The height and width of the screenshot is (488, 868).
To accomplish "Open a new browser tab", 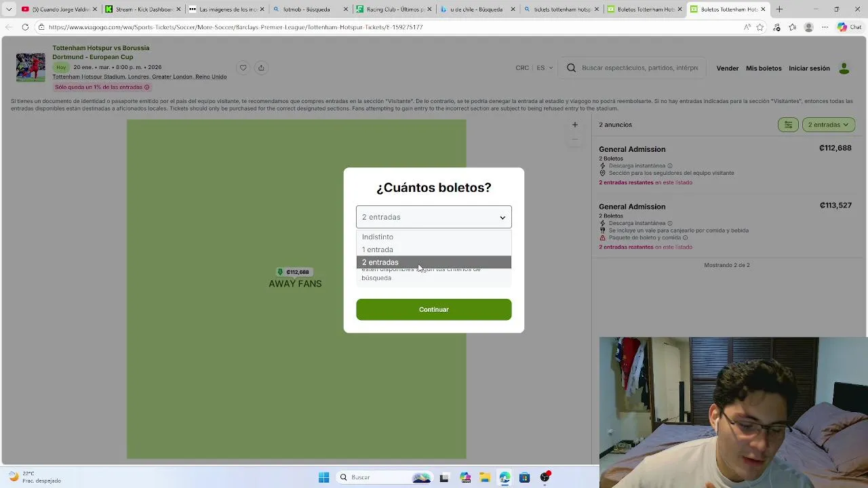I will pos(779,9).
